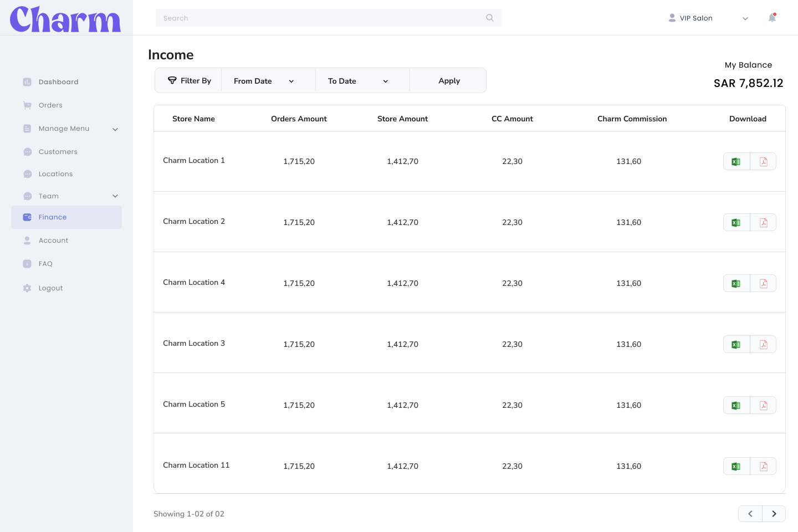Select Charm Location 5 store name

(x=194, y=404)
